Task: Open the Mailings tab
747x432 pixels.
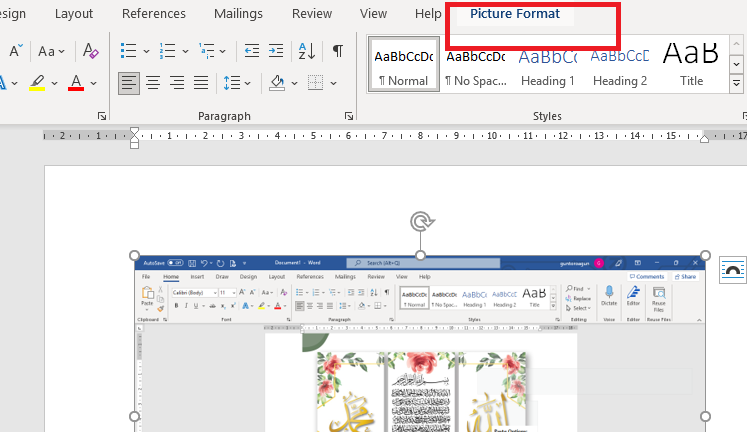Action: [x=238, y=14]
